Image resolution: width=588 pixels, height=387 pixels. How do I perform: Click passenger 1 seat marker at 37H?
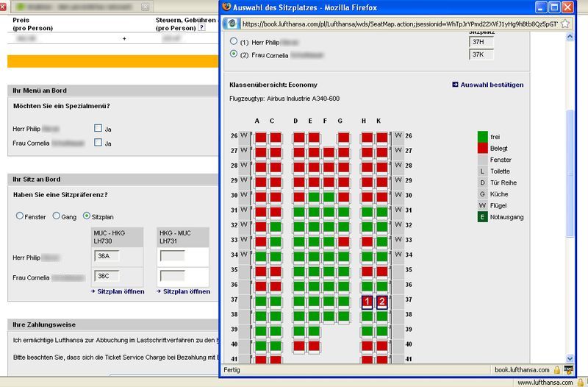367,302
